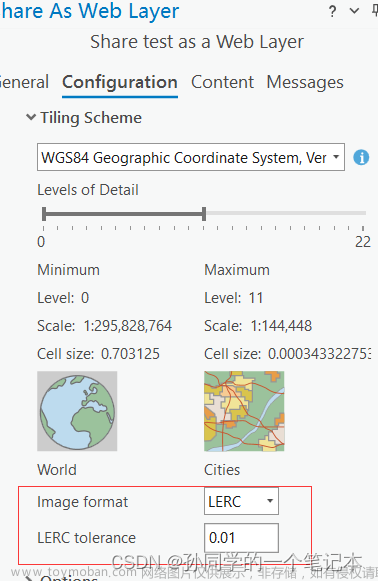Click the 'Level: 0' minimum text
This screenshot has height=581, width=378.
pyautogui.click(x=63, y=298)
